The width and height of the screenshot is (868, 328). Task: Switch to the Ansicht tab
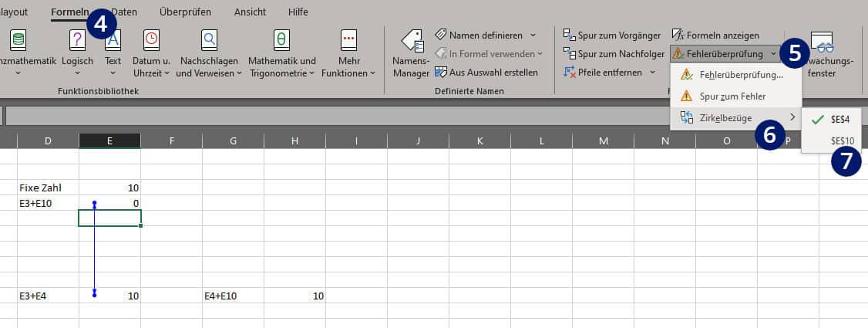pyautogui.click(x=250, y=12)
